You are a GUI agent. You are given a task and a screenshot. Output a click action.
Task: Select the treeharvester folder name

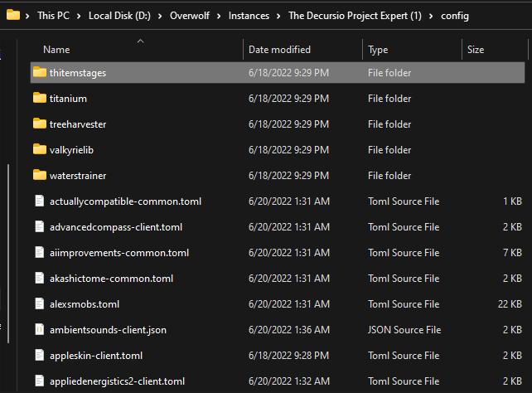78,124
